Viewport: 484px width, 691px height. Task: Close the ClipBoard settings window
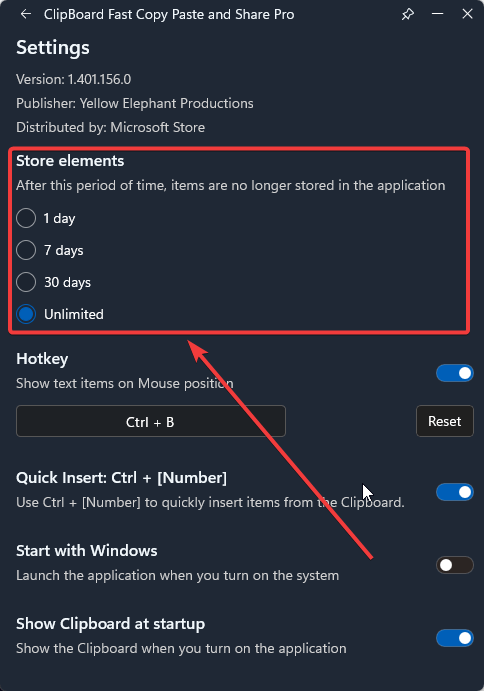pyautogui.click(x=467, y=14)
